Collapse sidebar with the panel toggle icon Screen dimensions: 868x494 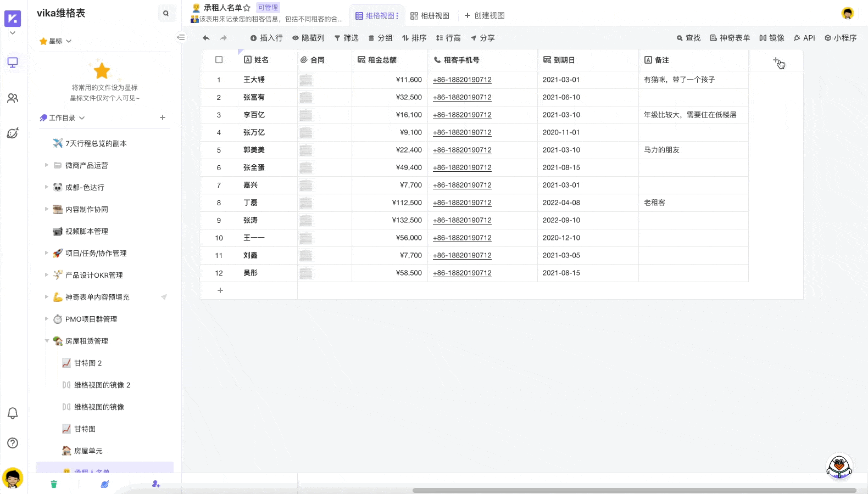pyautogui.click(x=181, y=37)
